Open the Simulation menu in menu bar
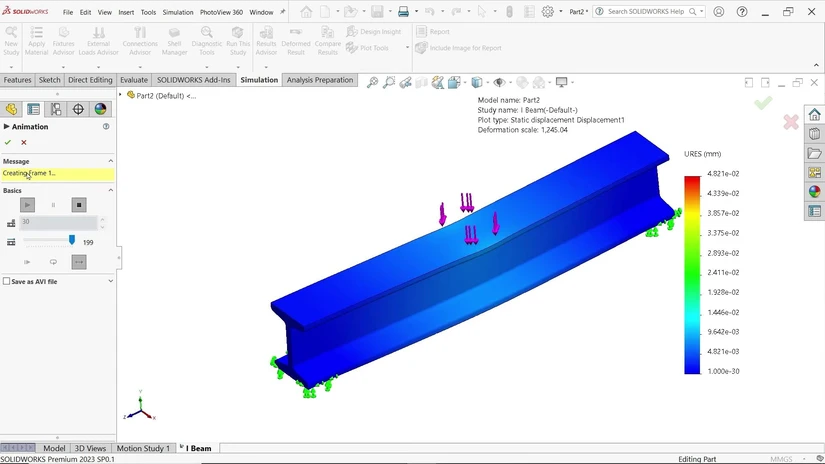The width and height of the screenshot is (825, 464). pyautogui.click(x=178, y=12)
